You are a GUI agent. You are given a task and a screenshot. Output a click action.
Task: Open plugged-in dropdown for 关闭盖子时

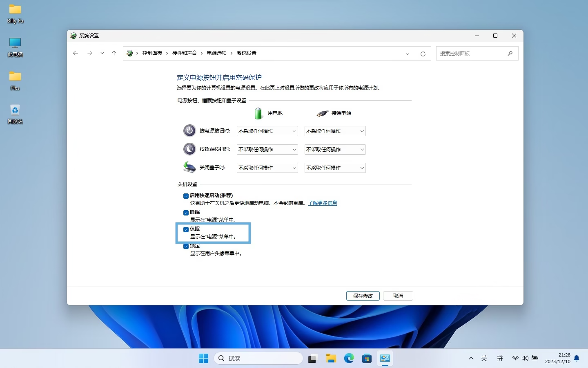(x=335, y=168)
